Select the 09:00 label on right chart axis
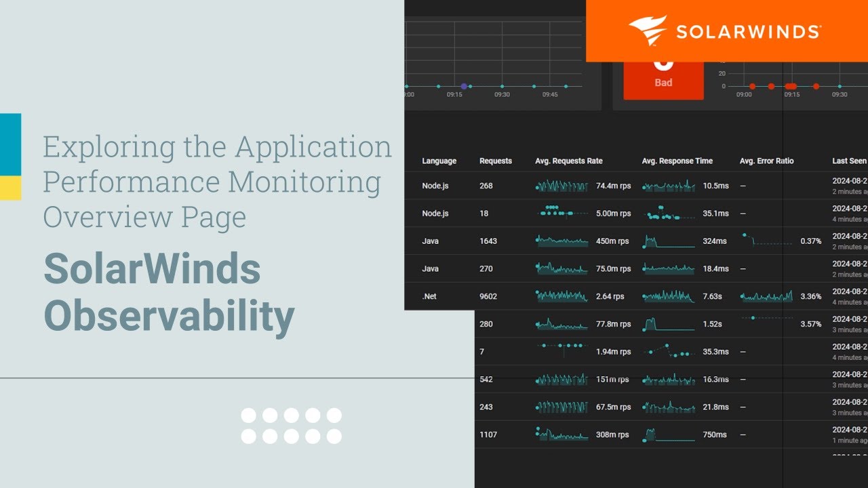Viewport: 868px width, 488px height. [744, 95]
